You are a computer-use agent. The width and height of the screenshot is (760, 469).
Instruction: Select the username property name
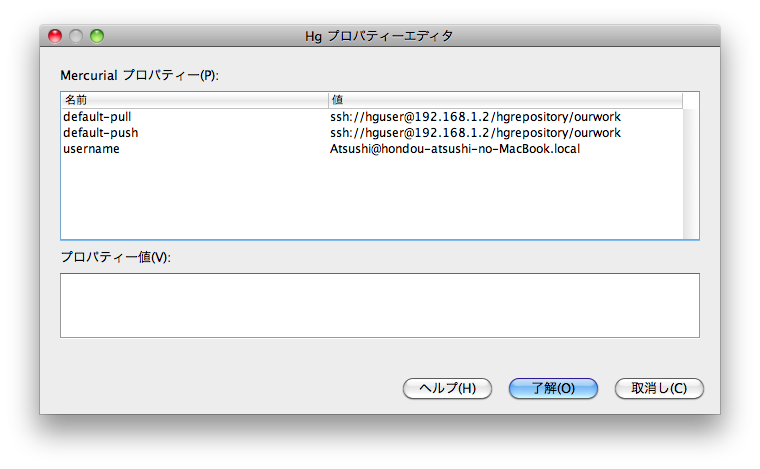(91, 149)
